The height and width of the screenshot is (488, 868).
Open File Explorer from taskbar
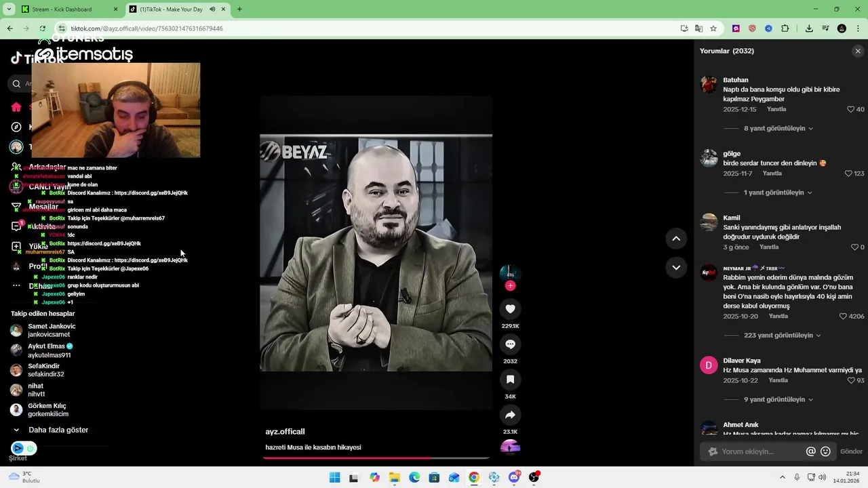395,478
